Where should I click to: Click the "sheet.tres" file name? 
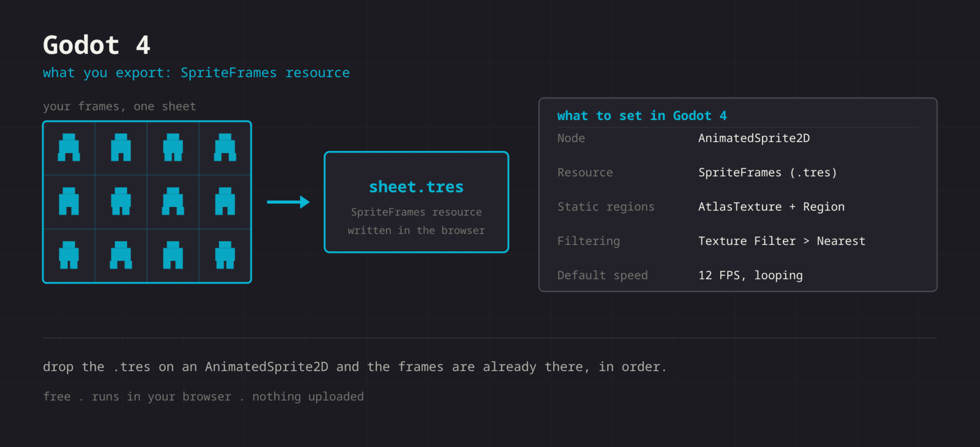point(417,187)
